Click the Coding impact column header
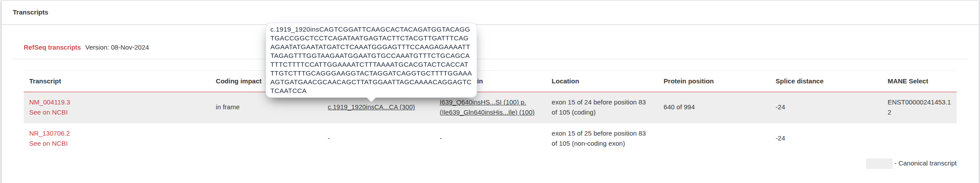Viewport: 980px width, 183px height. pyautogui.click(x=238, y=81)
